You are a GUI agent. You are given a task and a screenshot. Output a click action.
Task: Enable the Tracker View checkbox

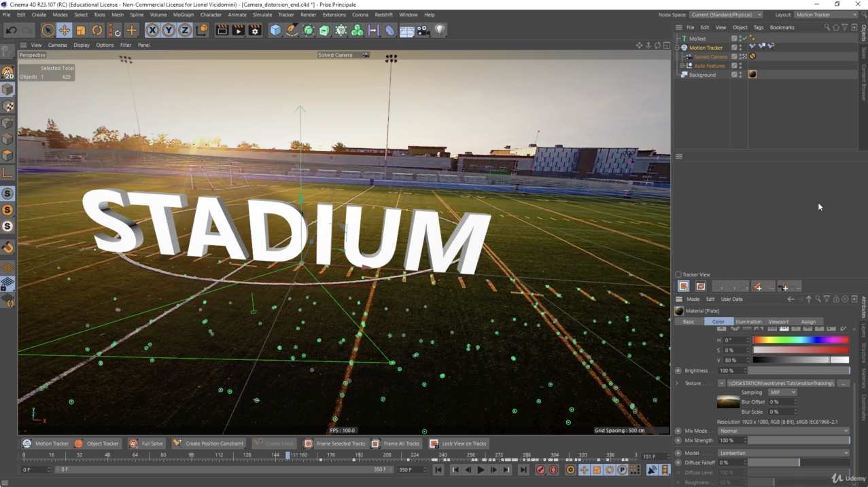pyautogui.click(x=678, y=274)
